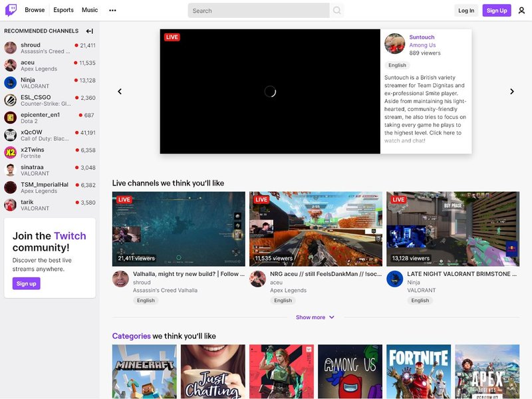This screenshot has height=399, width=532.
Task: Open the Esports menu
Action: (x=64, y=10)
